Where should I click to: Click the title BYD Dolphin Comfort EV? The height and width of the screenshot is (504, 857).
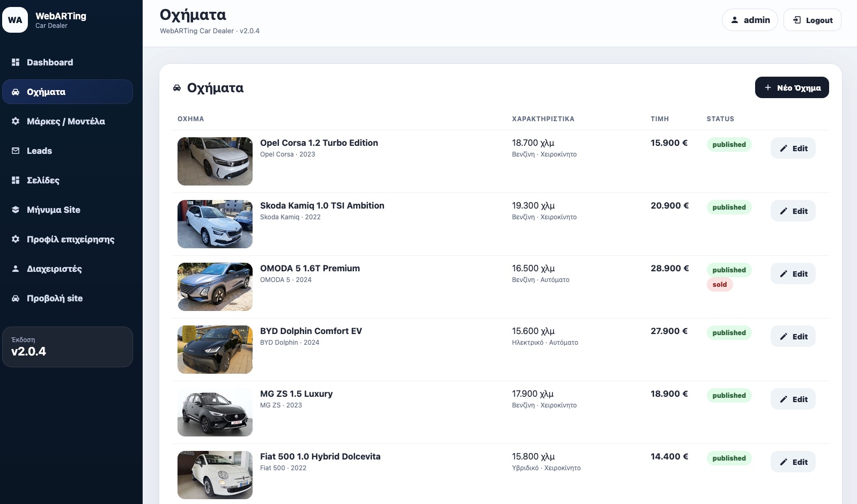pyautogui.click(x=311, y=331)
